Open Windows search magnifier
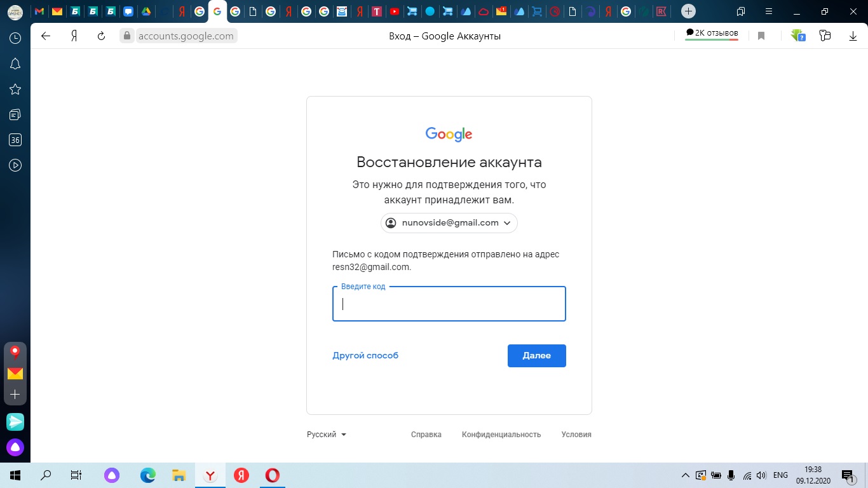 pos(46,475)
